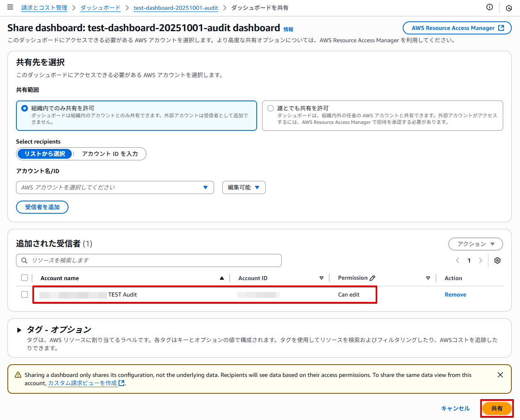
Task: Click page number 1 in pagination
Action: click(x=469, y=260)
